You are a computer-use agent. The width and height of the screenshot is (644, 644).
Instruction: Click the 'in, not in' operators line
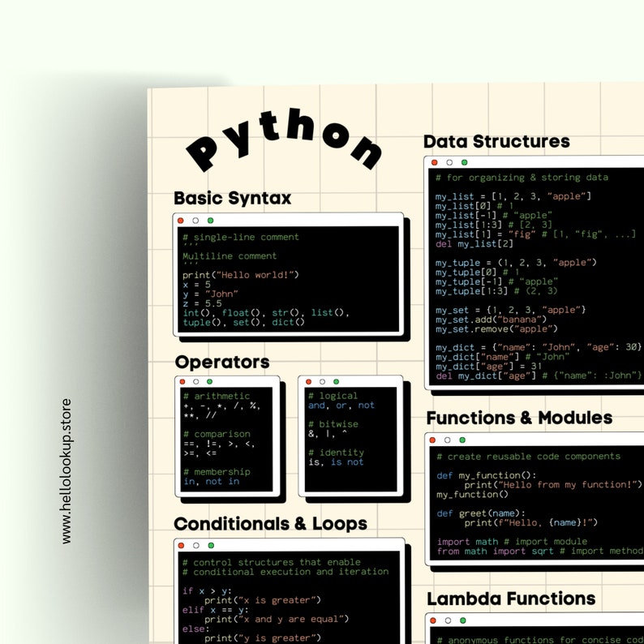(x=211, y=481)
